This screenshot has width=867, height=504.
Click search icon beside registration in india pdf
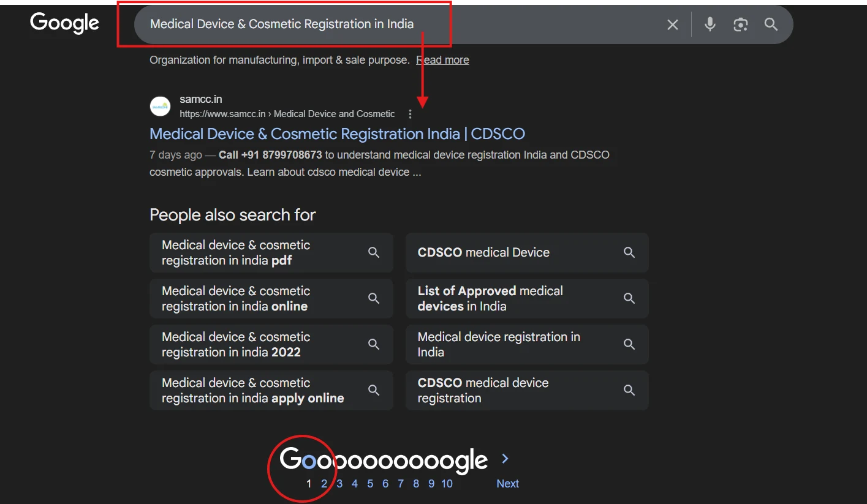click(x=373, y=252)
